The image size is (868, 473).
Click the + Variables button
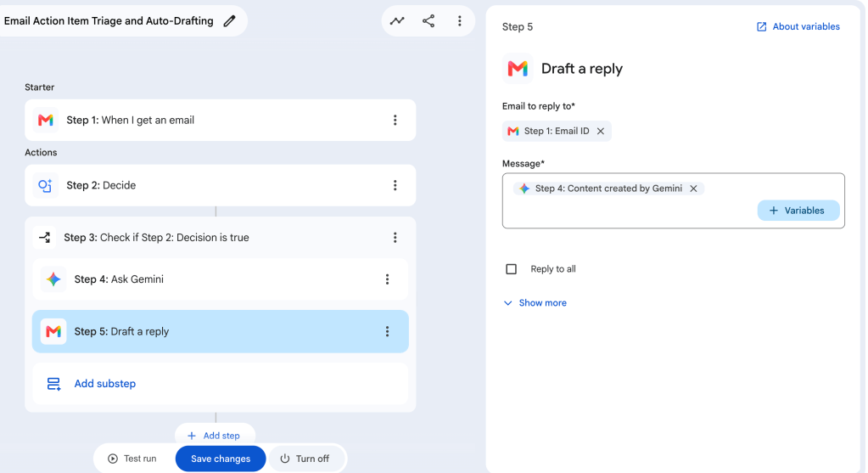click(x=798, y=211)
